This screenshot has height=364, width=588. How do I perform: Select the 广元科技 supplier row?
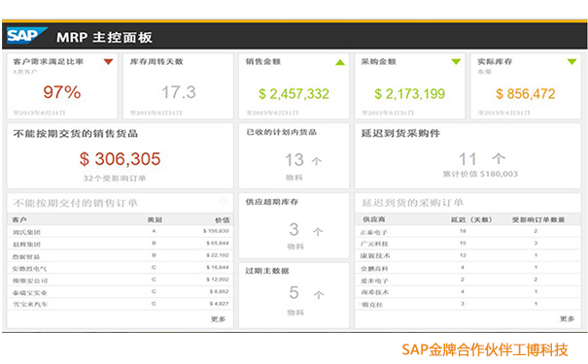tap(467, 244)
